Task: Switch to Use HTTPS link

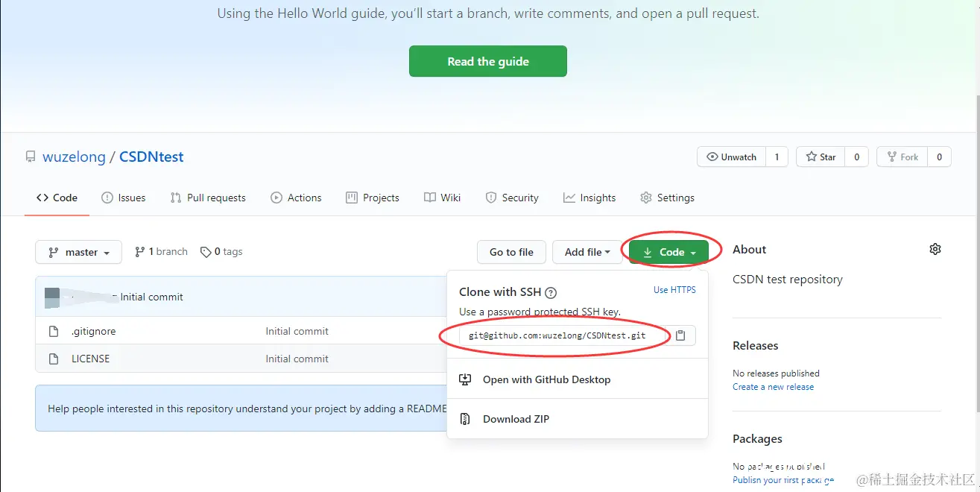Action: pyautogui.click(x=674, y=290)
